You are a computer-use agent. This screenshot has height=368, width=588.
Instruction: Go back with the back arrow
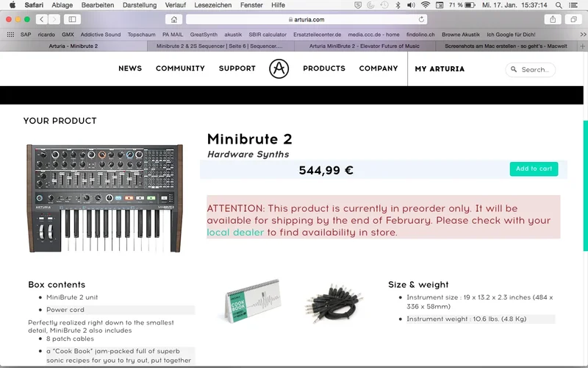coord(42,19)
